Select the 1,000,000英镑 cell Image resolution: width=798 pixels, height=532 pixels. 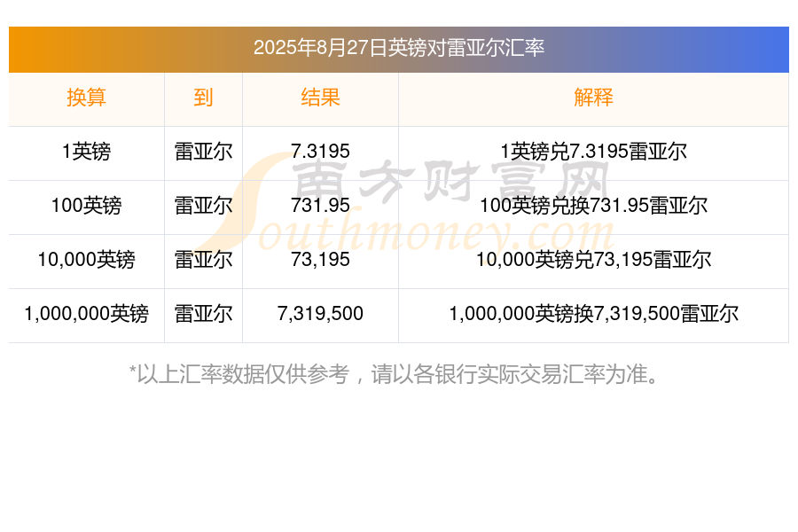click(x=86, y=314)
